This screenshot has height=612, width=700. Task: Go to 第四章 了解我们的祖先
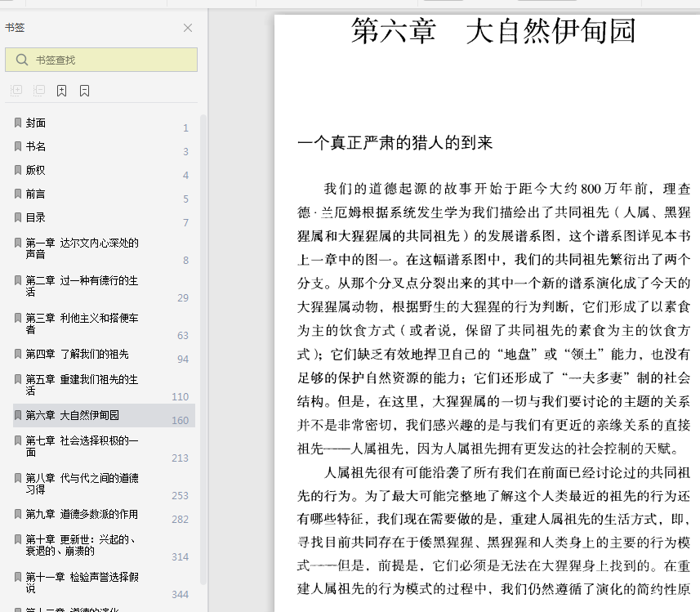[x=77, y=355]
